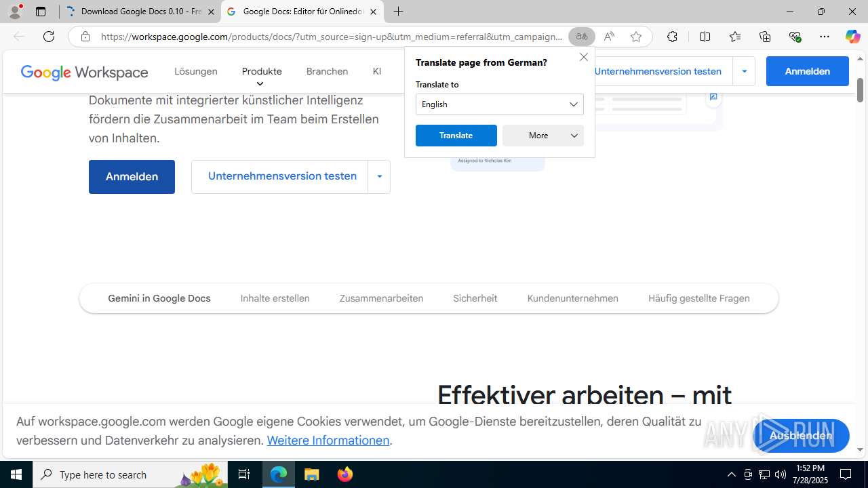Image resolution: width=868 pixels, height=488 pixels.
Task: Close the translate popup
Action: [x=584, y=57]
